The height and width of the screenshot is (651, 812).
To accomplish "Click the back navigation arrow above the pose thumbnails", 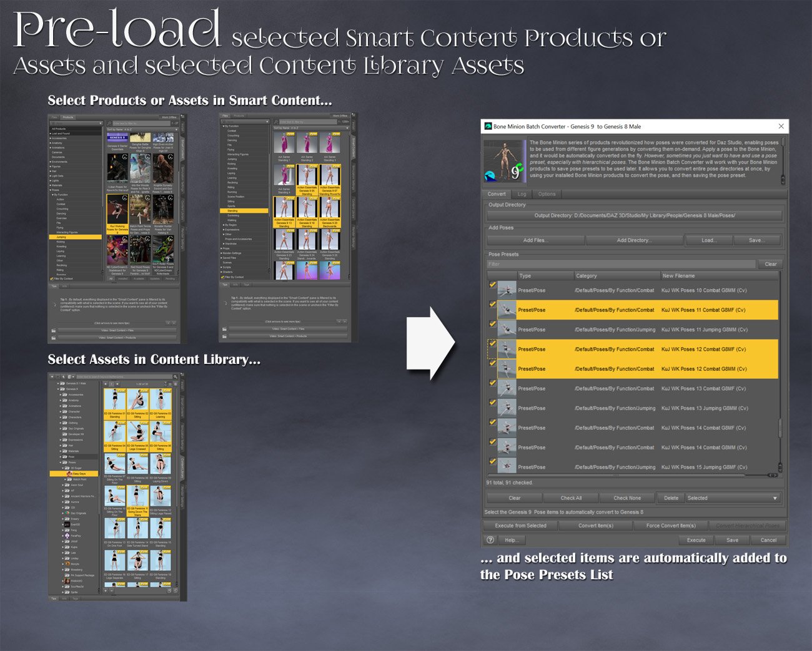I will click(105, 384).
